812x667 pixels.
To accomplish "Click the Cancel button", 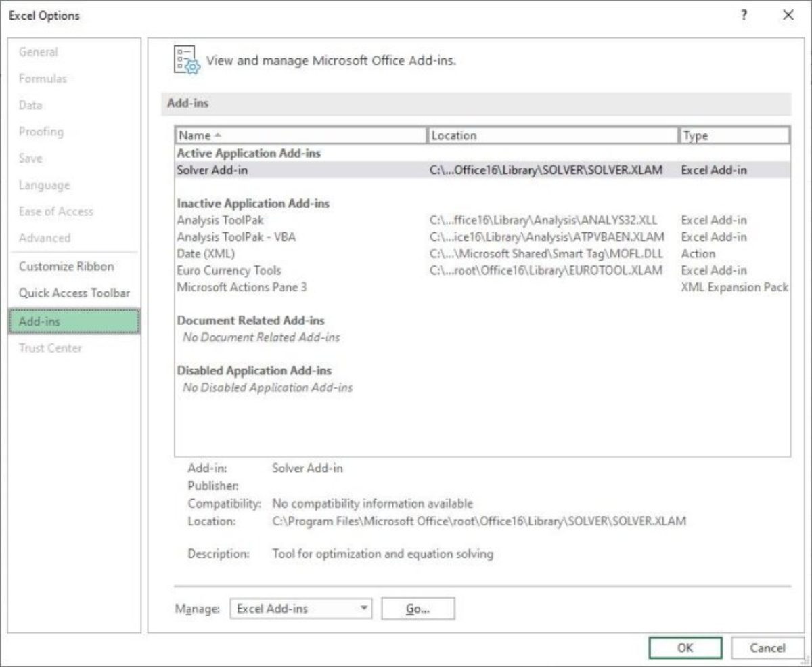I will [x=767, y=648].
